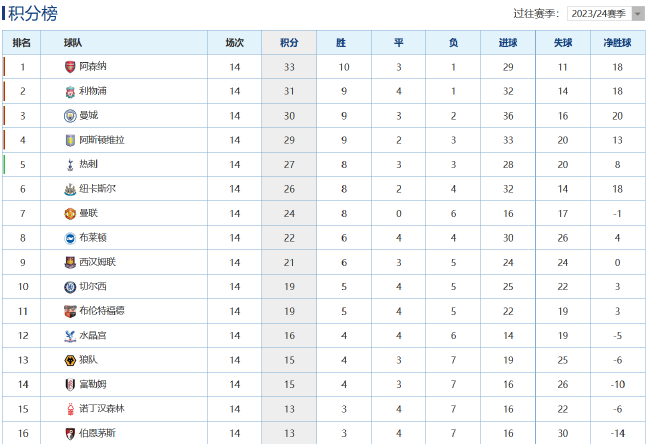Screen dimensions: 650x444
Task: Click the Arsenal club crest icon
Action: coord(70,67)
